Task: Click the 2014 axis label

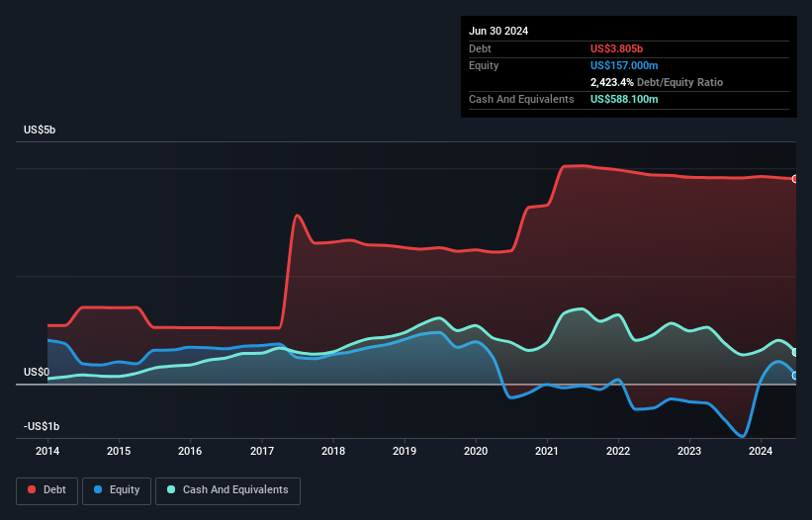Action: (x=47, y=451)
